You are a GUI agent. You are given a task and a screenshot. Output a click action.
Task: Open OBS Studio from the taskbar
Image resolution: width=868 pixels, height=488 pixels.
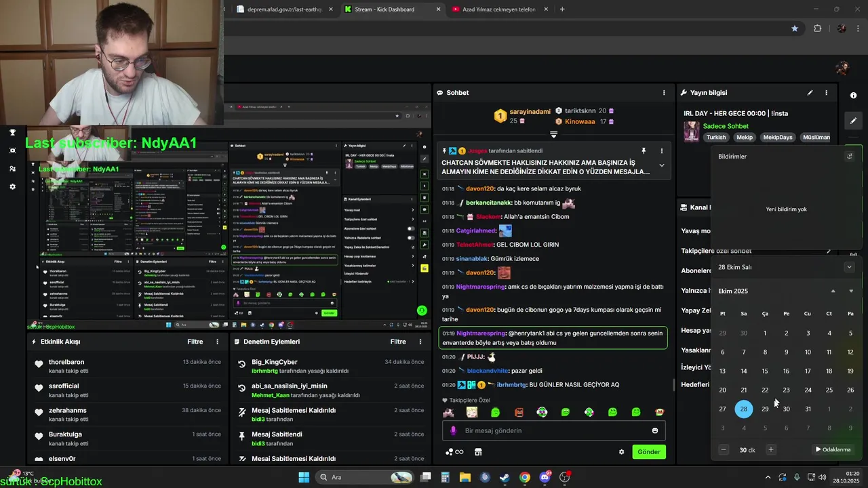[564, 477]
